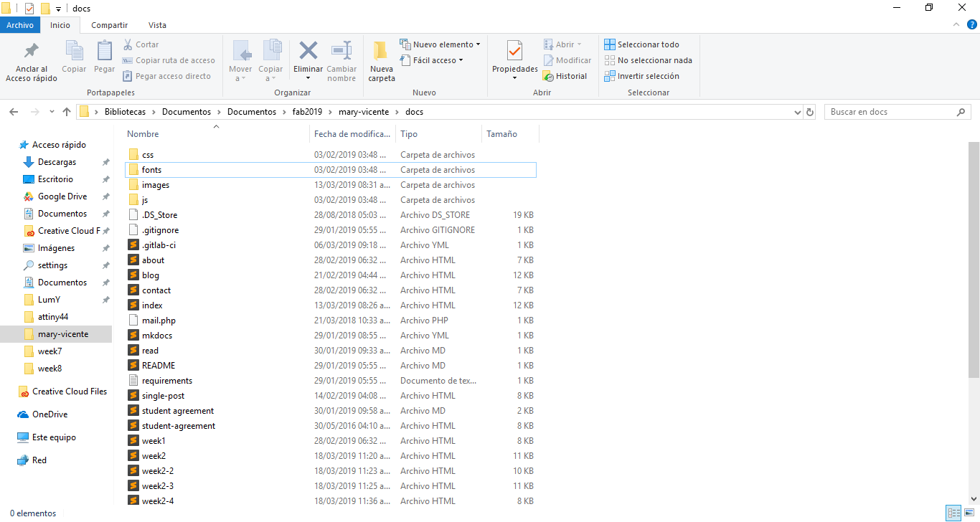980x522 pixels.
Task: Open Propiedades from the ribbon
Action: click(x=514, y=60)
